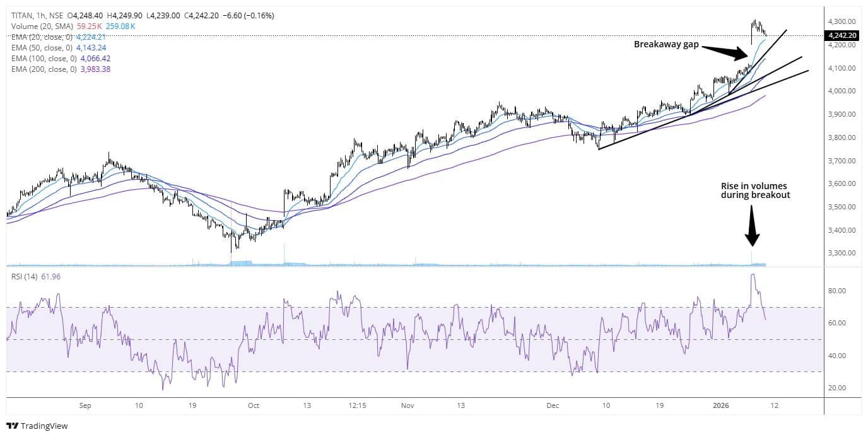
Task: Select the Breakaway gap annotation text
Action: pyautogui.click(x=666, y=45)
